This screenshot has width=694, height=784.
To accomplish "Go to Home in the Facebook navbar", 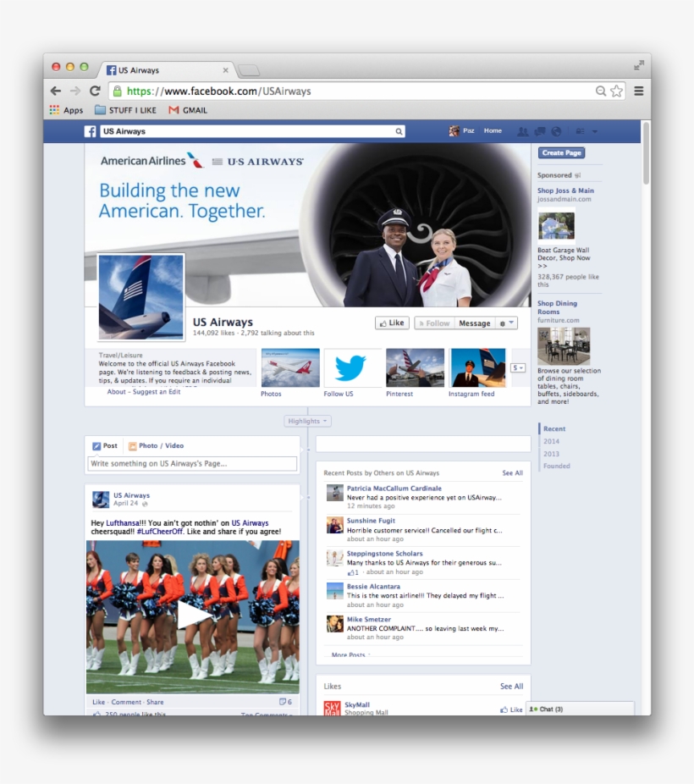I will [x=493, y=130].
